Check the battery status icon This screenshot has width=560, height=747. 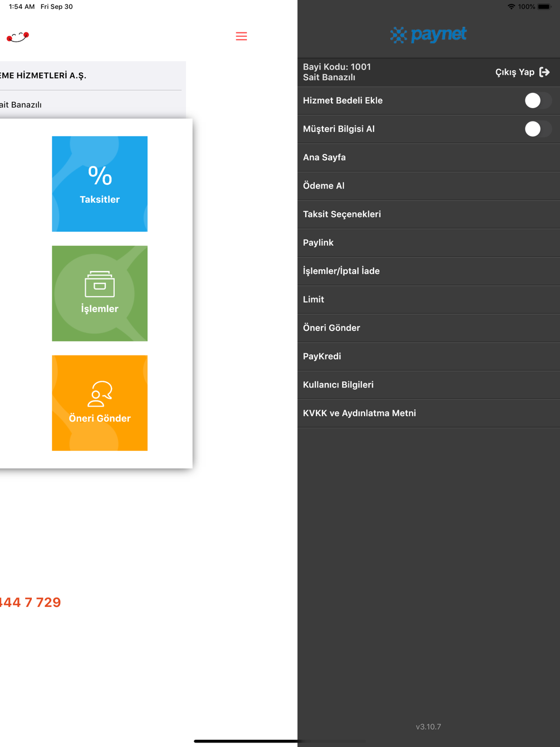544,7
